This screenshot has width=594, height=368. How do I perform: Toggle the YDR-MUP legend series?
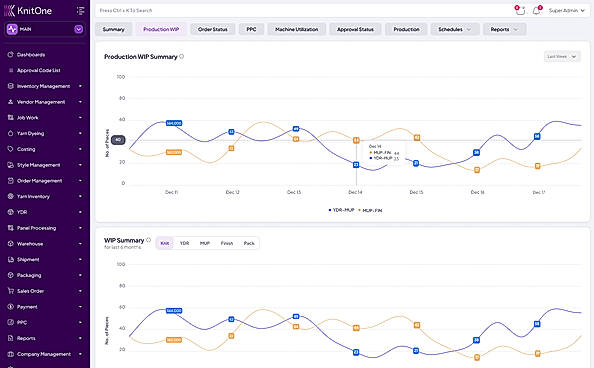341,210
